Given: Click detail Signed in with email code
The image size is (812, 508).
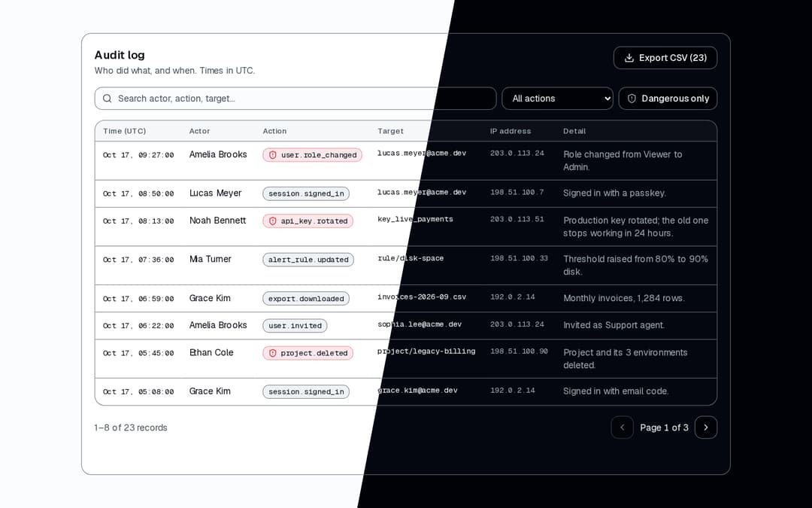Looking at the screenshot, I should [616, 391].
